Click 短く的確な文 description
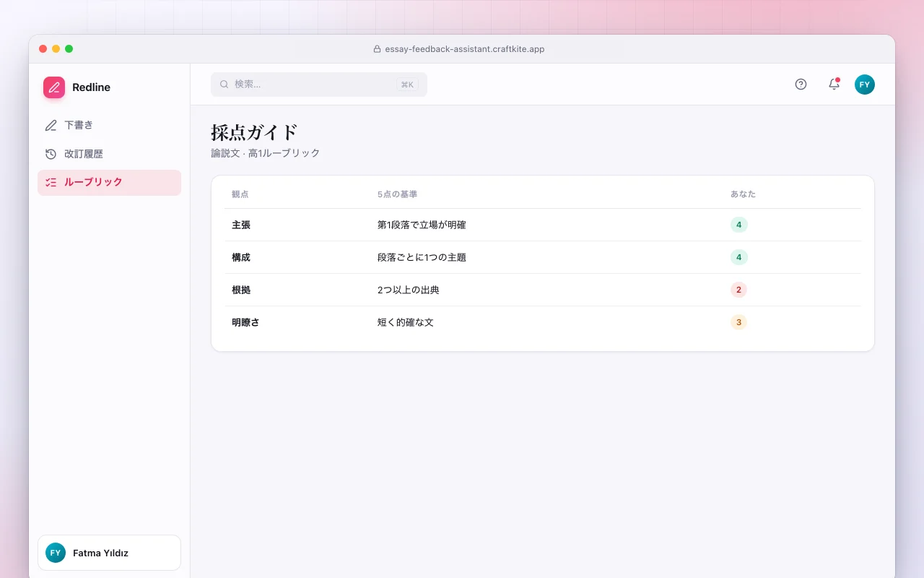 pos(406,322)
